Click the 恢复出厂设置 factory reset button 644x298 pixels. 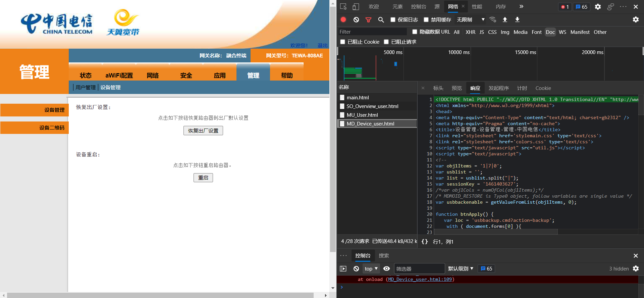coord(203,131)
